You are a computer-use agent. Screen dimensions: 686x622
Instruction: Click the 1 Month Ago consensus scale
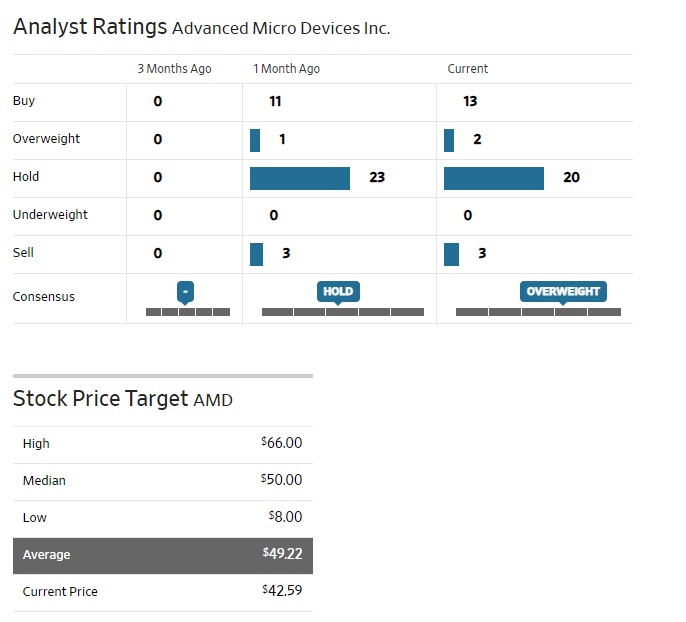[x=343, y=312]
